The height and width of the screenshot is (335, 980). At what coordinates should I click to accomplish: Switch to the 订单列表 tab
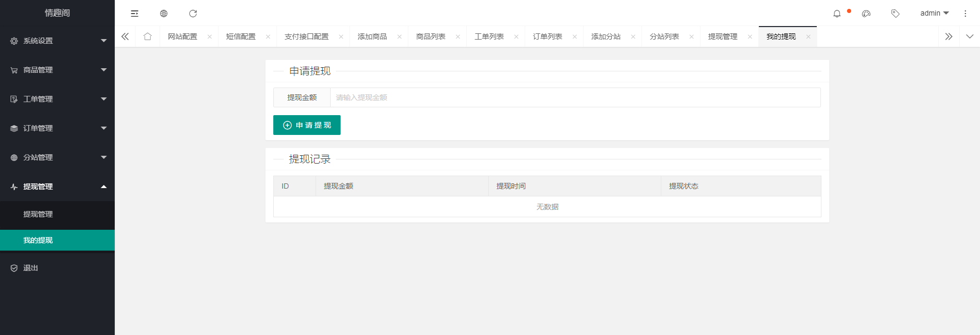(548, 36)
